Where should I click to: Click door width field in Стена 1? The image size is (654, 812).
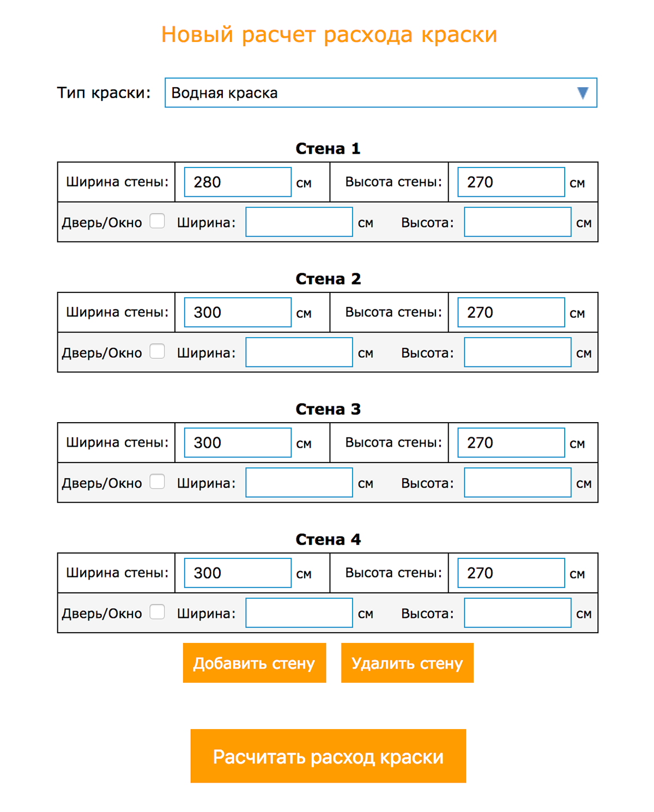click(x=299, y=222)
